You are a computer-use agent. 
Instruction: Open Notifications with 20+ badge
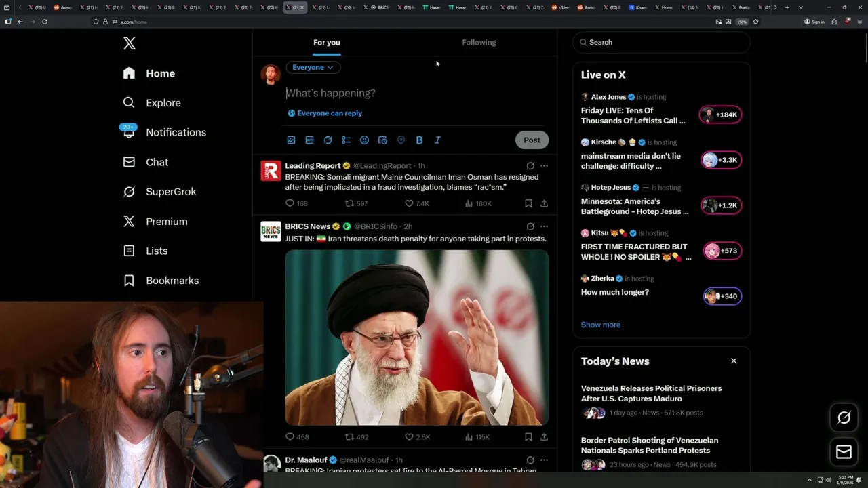pyautogui.click(x=164, y=132)
